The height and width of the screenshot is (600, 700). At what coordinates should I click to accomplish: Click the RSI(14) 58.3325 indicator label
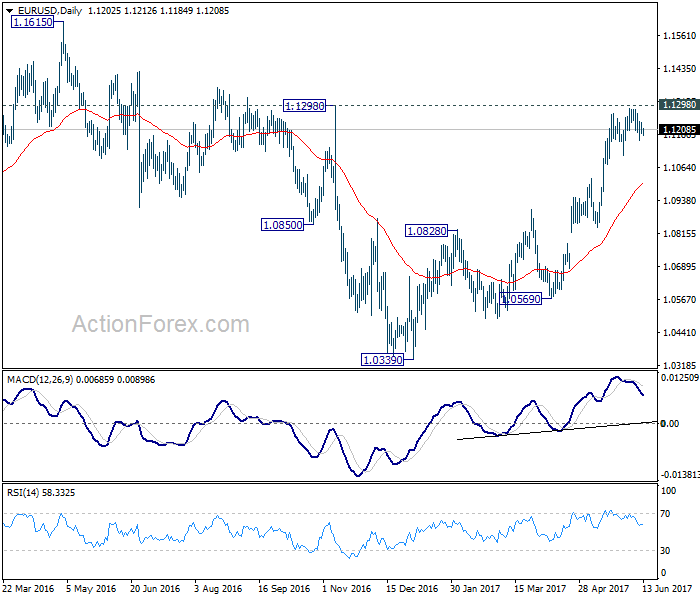(41, 493)
